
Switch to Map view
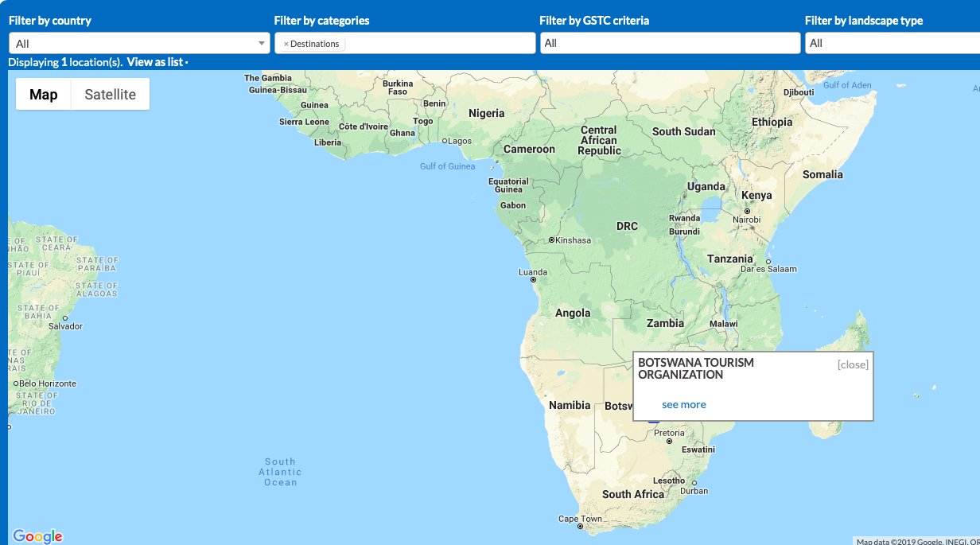tap(44, 94)
